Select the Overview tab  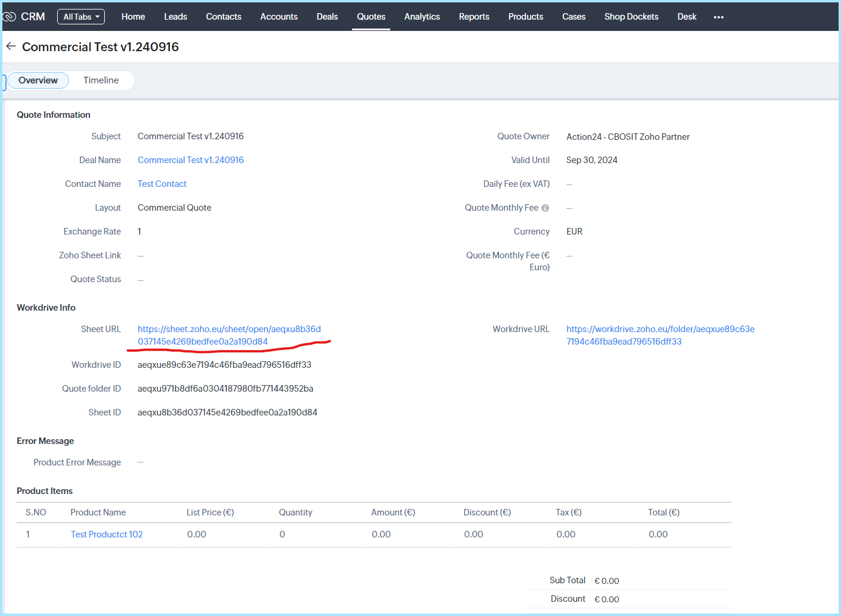(38, 80)
